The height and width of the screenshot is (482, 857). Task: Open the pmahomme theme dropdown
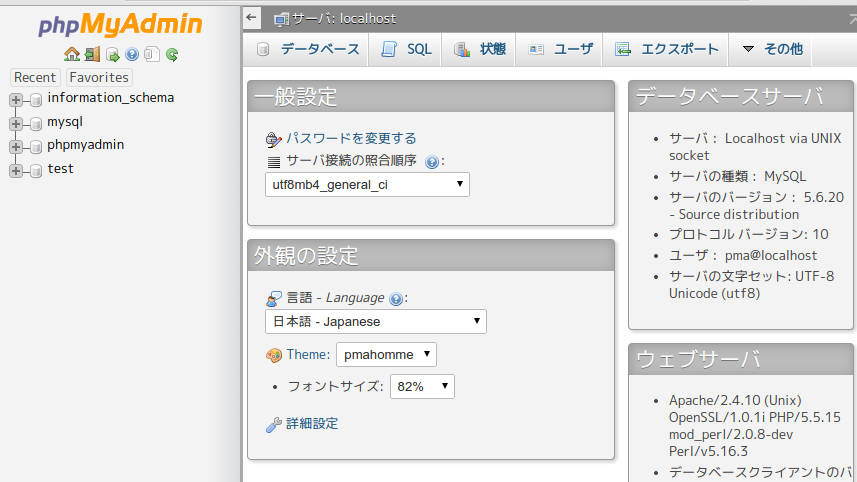(x=386, y=355)
